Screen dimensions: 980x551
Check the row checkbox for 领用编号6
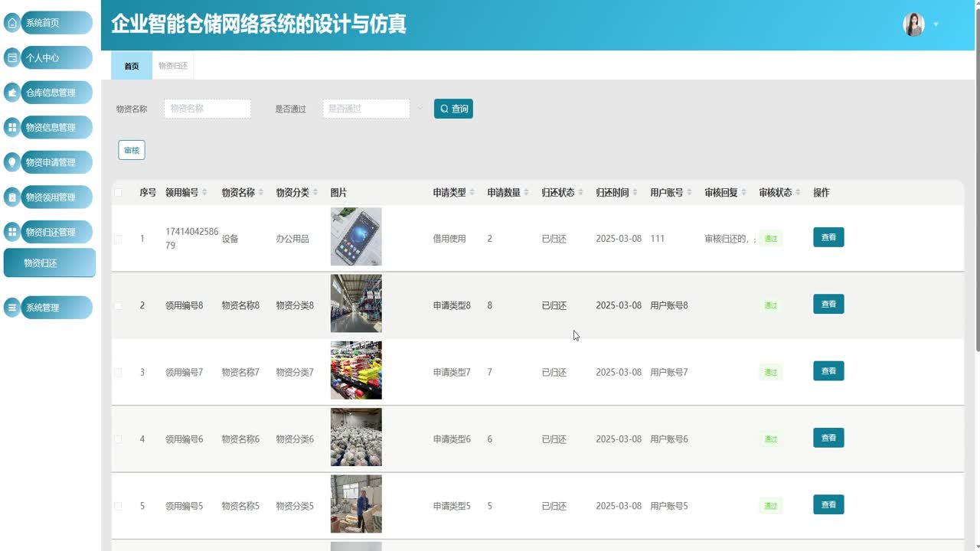[118, 439]
